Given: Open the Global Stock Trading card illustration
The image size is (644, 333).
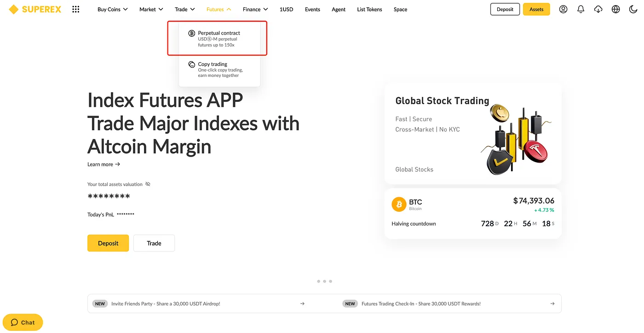Looking at the screenshot, I should pyautogui.click(x=516, y=140).
